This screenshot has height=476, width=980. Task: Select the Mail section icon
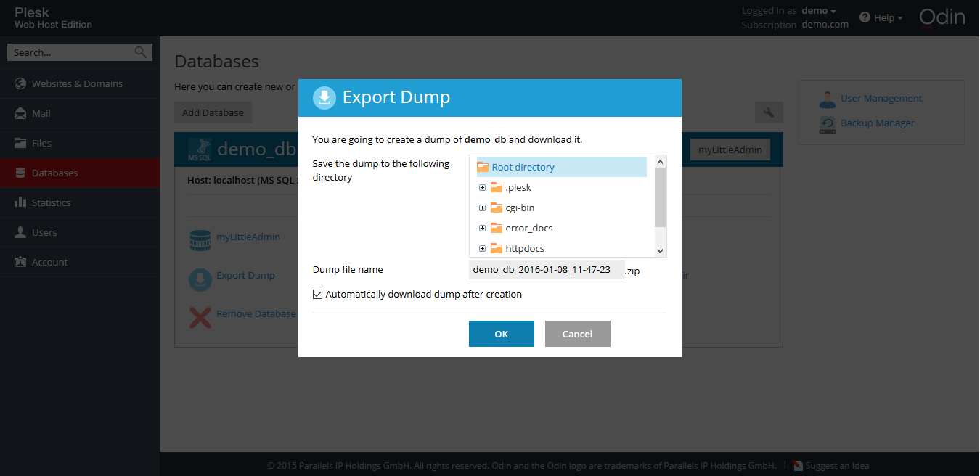21,113
